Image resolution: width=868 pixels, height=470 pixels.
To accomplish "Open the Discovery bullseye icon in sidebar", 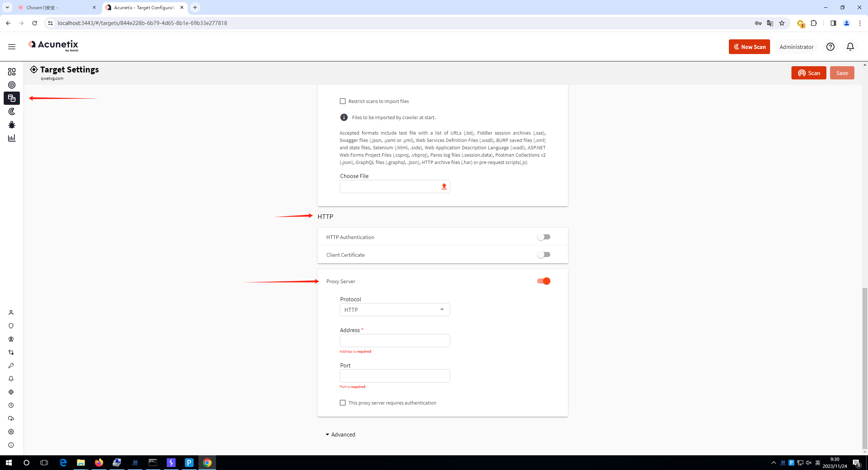I will click(12, 85).
